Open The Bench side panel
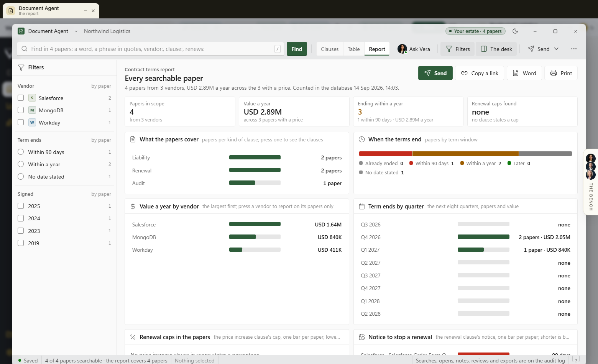 point(591,182)
